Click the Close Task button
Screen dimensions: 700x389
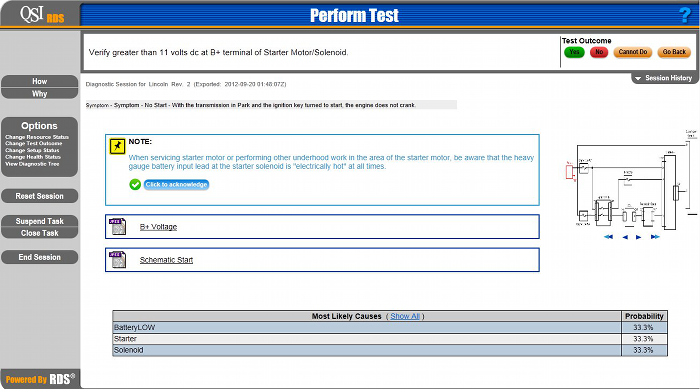tap(39, 233)
